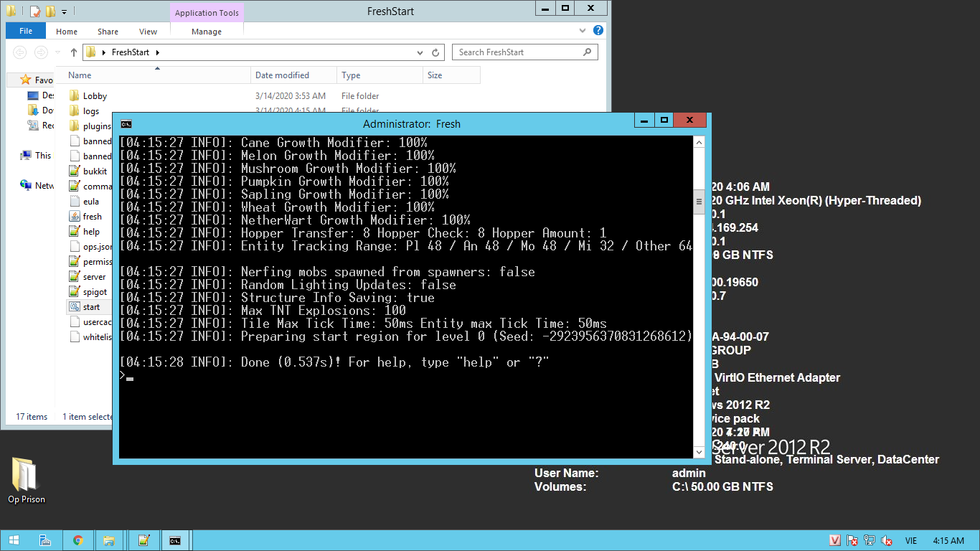The width and height of the screenshot is (980, 551).
Task: Click the Refresh button in address bar
Action: pos(435,52)
